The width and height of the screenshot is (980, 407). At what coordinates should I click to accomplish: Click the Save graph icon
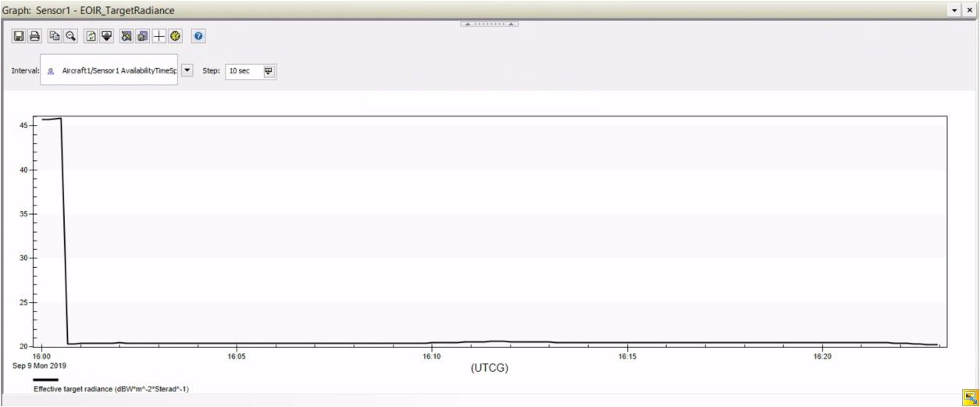coord(20,36)
